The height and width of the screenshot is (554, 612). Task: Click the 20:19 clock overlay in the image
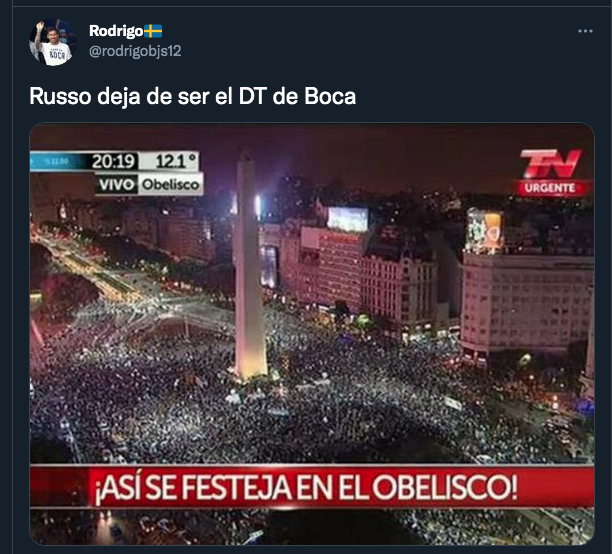114,161
